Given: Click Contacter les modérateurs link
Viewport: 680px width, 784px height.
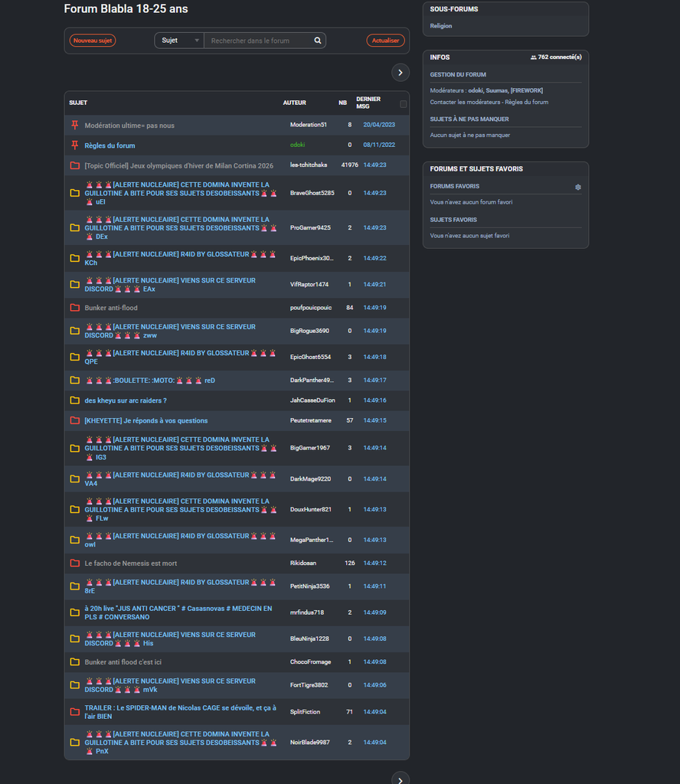Looking at the screenshot, I should click(466, 102).
